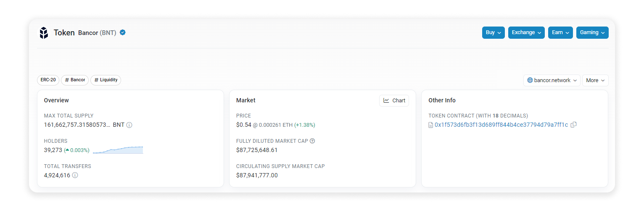Click info icon beside max total supply
This screenshot has height=211, width=644.
[x=129, y=125]
